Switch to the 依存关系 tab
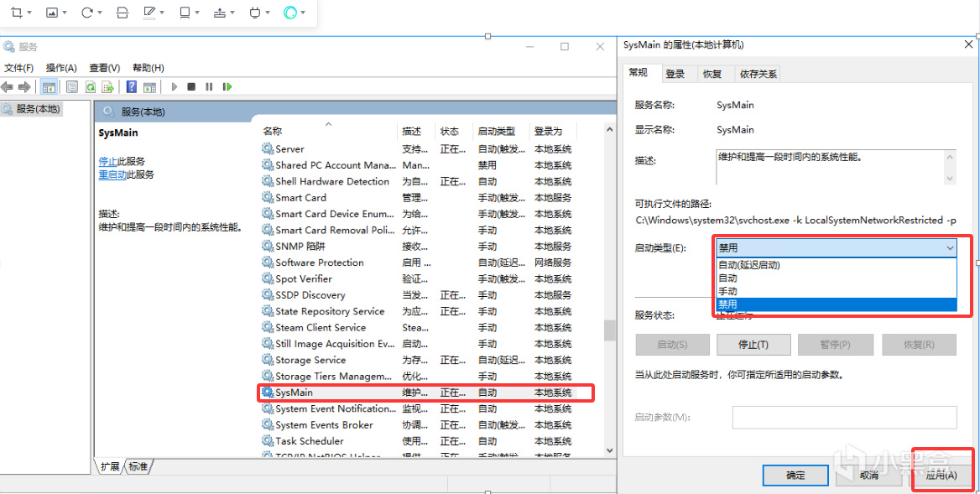980x494 pixels. pos(758,75)
